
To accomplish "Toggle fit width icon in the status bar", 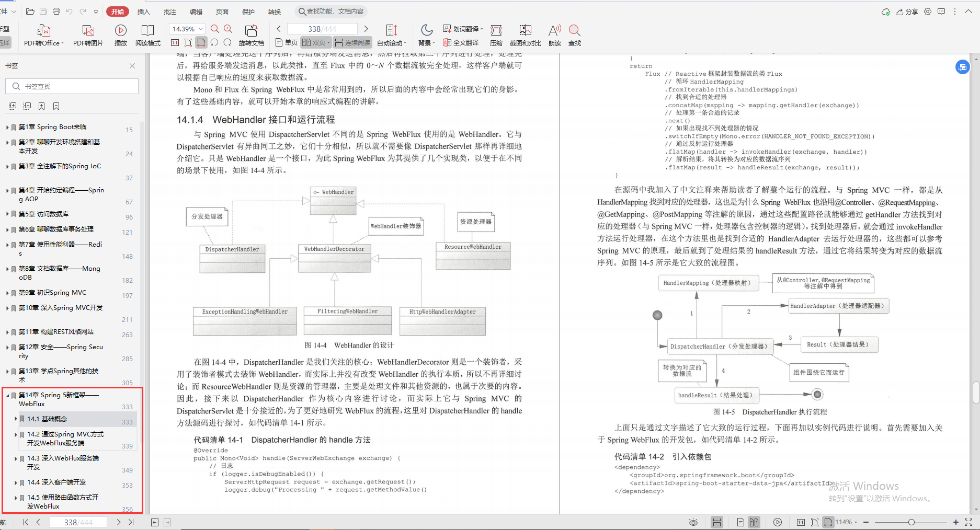I will (828, 522).
